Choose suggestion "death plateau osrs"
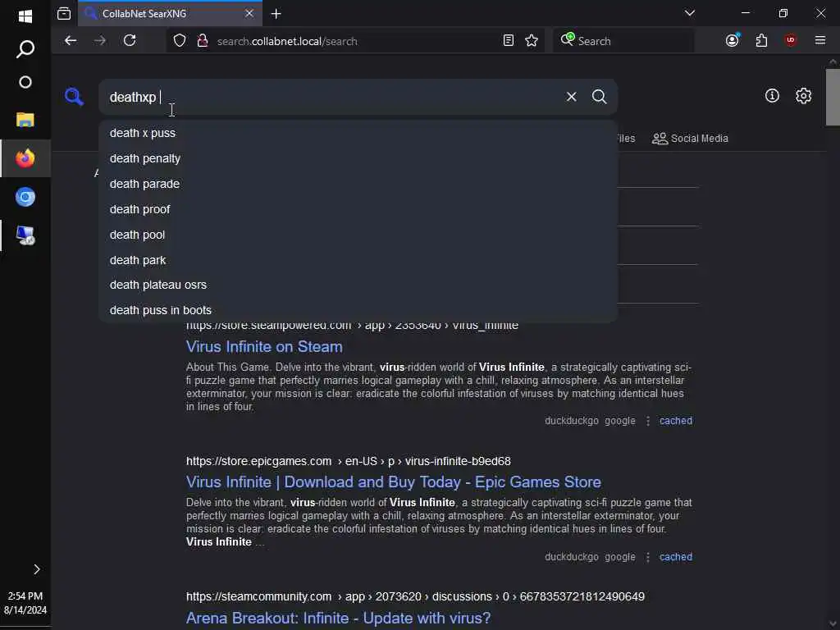 [358, 285]
